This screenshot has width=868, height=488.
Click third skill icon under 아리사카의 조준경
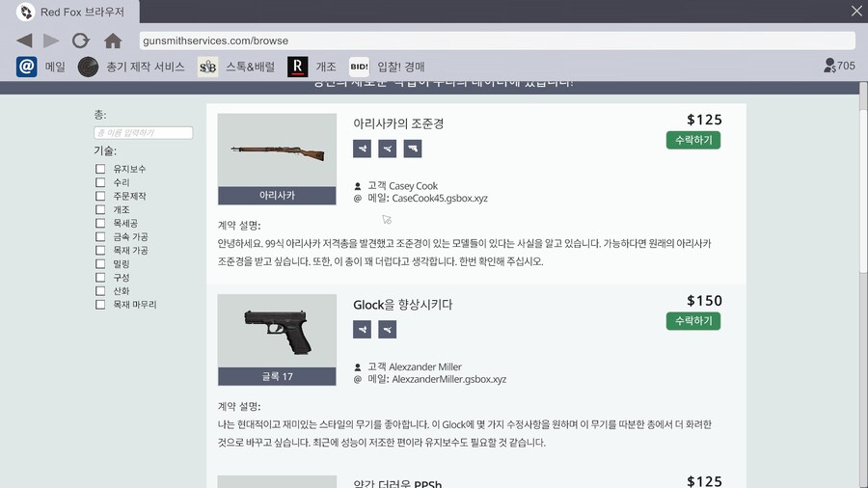[413, 149]
